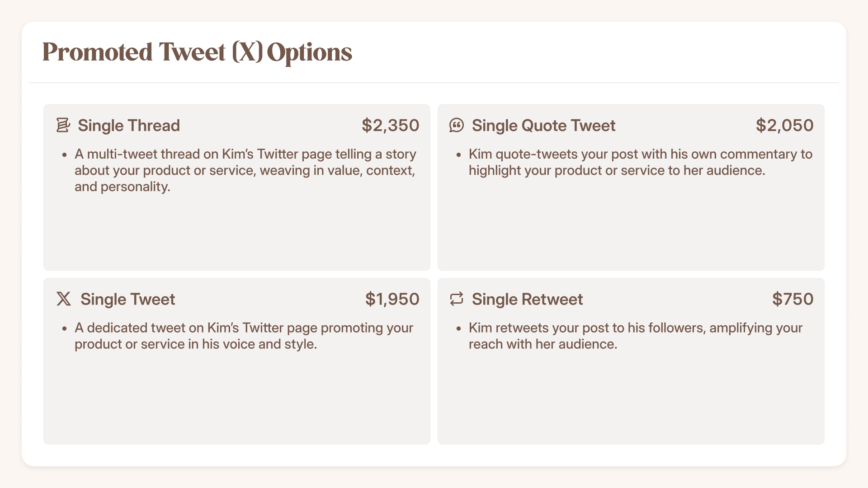Select the Single Tweet heading
This screenshot has height=488, width=868.
coord(127,299)
